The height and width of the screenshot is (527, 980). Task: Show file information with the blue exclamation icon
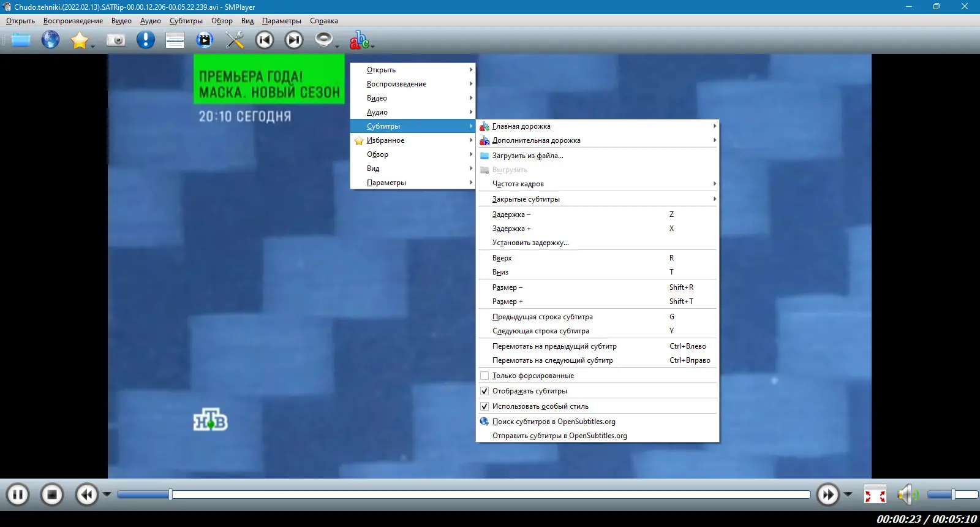(x=146, y=40)
